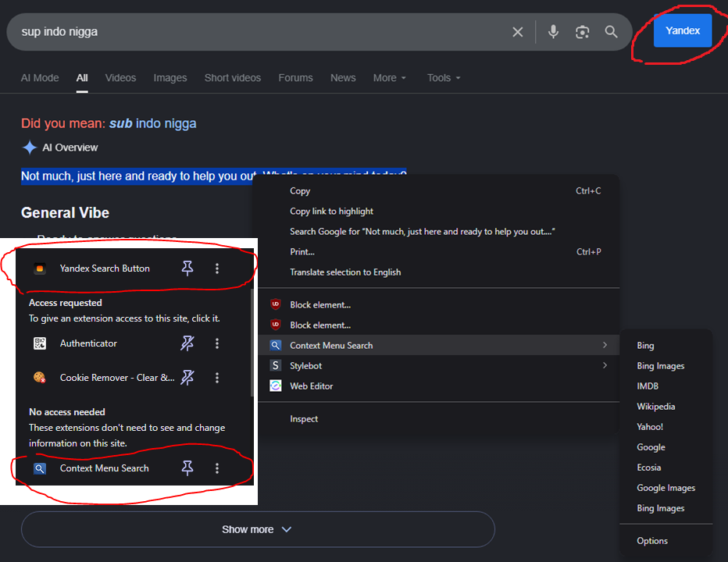
Task: Open the Images tab
Action: 170,78
